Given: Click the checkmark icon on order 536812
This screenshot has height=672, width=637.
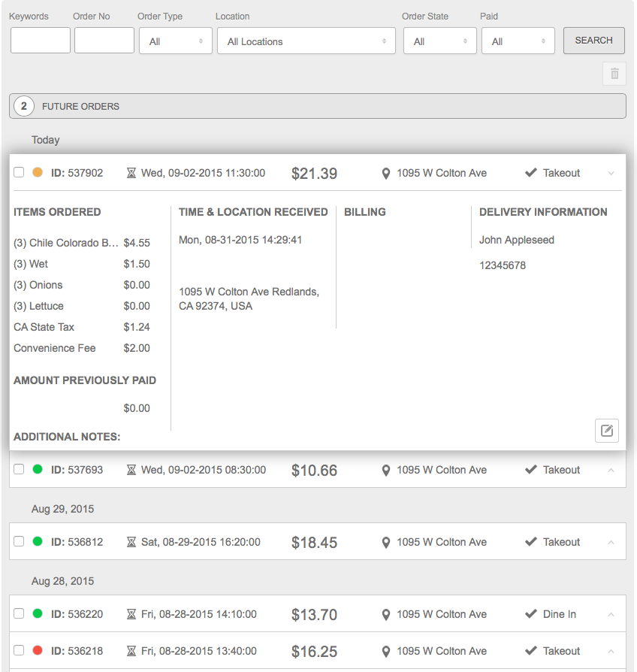Looking at the screenshot, I should pyautogui.click(x=531, y=542).
